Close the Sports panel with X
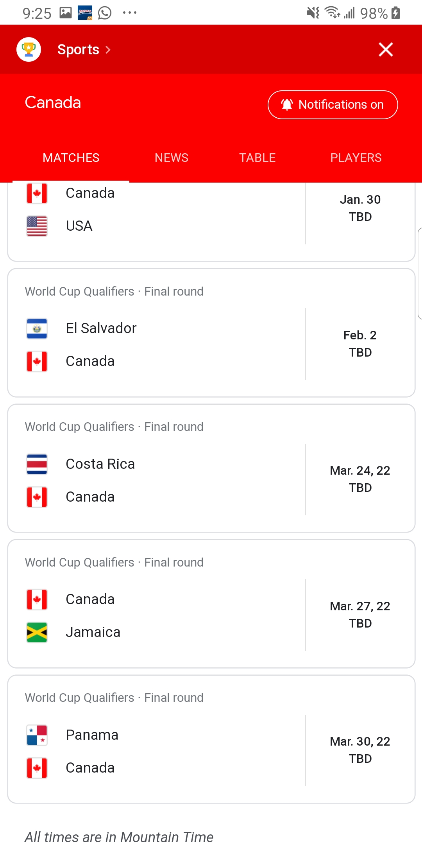 point(386,50)
